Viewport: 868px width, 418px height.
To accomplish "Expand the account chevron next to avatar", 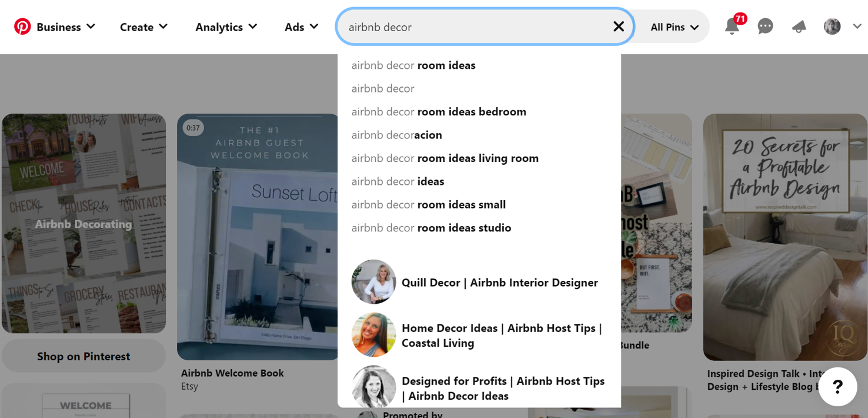I will (857, 26).
